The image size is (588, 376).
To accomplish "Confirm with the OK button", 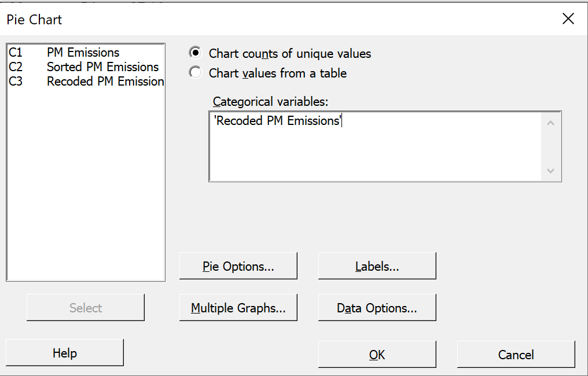I will 377,354.
